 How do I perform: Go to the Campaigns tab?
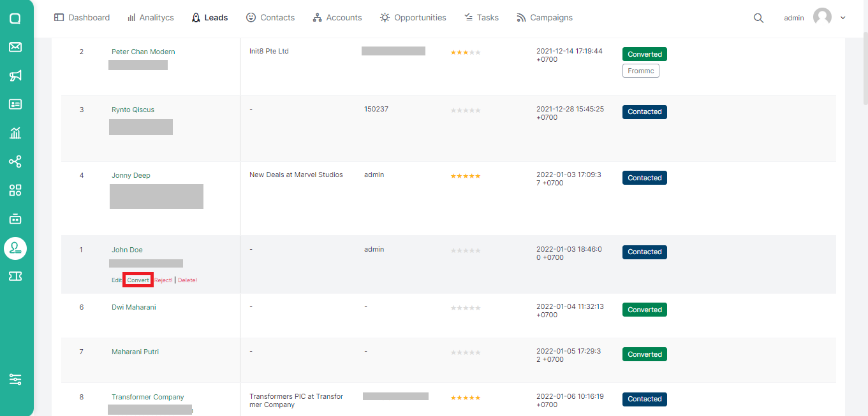[x=545, y=18]
